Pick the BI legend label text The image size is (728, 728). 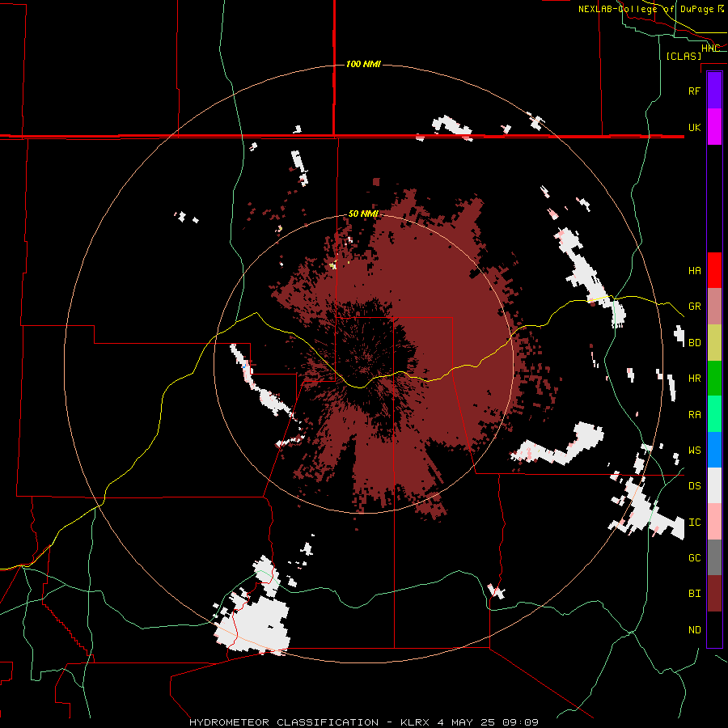[x=694, y=594]
